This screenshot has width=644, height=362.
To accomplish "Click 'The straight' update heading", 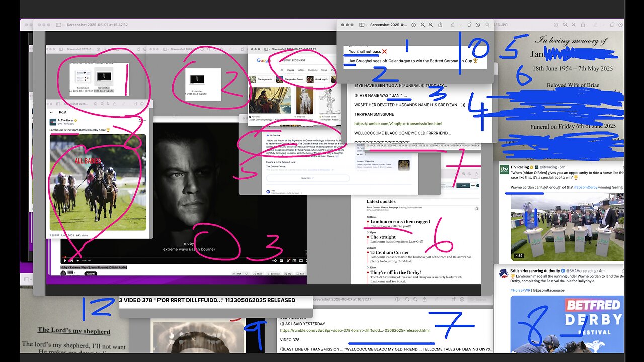I will (x=383, y=237).
